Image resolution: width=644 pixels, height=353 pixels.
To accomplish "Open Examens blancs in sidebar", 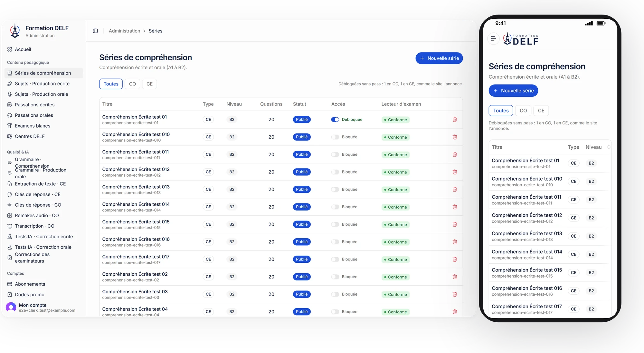I will (44, 126).
